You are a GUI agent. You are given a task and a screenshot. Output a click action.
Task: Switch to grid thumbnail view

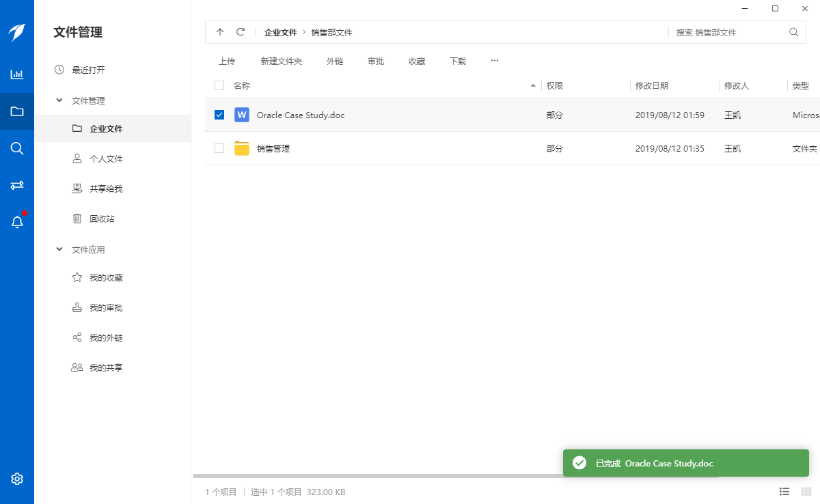806,492
